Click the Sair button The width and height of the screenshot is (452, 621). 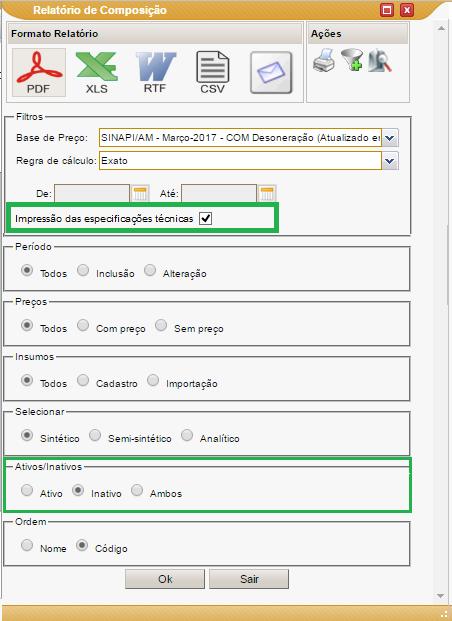click(x=249, y=579)
